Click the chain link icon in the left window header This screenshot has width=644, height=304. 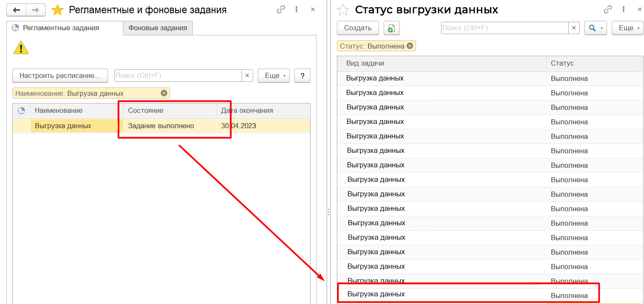coord(281,9)
